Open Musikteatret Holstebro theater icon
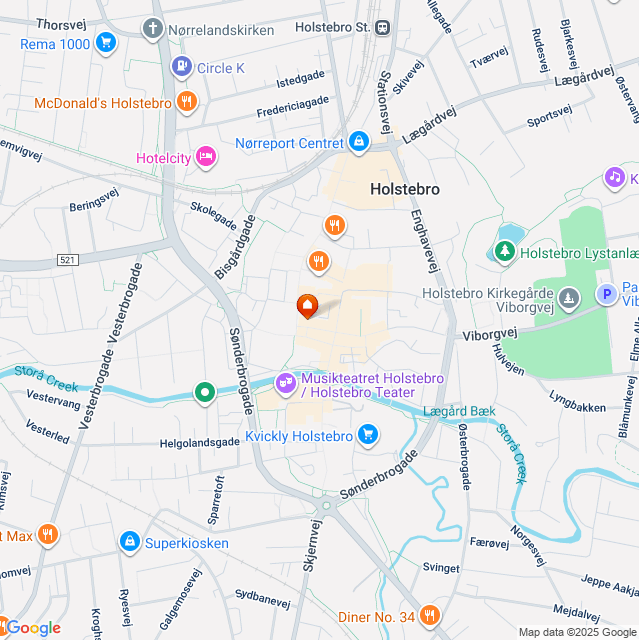Screen dimensions: 639x640 (x=286, y=383)
